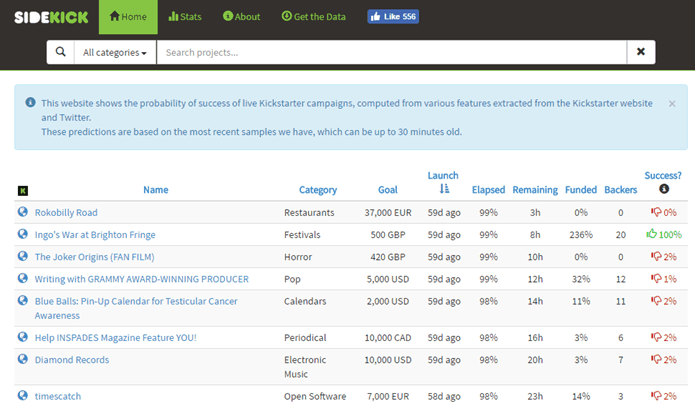This screenshot has width=695, height=406.
Task: Dismiss the blue info banner
Action: (x=672, y=104)
